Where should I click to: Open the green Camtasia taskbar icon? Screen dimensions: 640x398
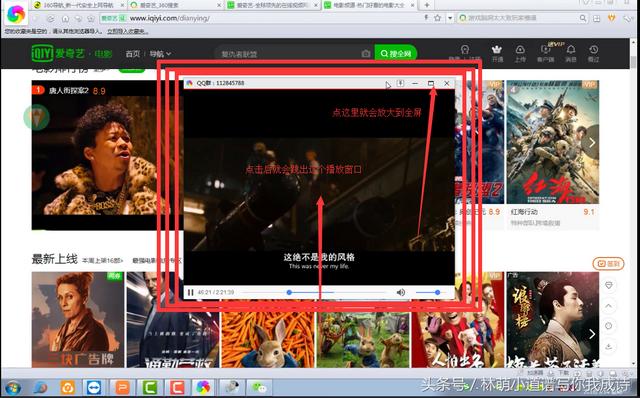(x=149, y=387)
